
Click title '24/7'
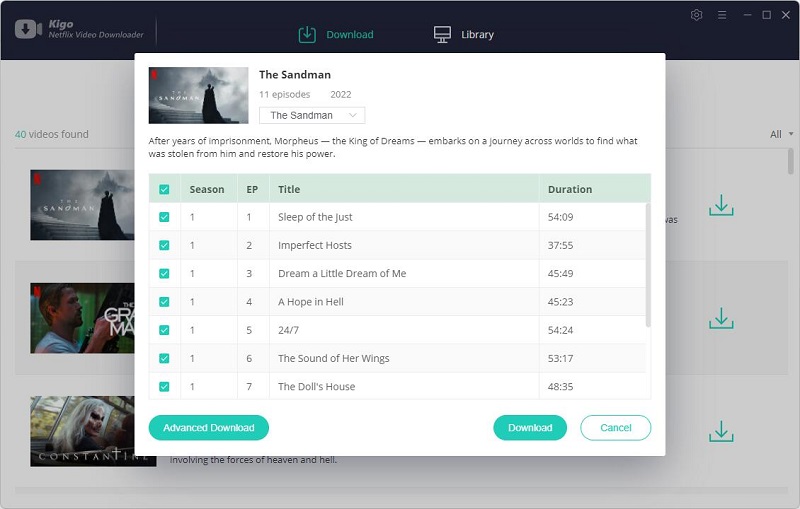coord(288,330)
